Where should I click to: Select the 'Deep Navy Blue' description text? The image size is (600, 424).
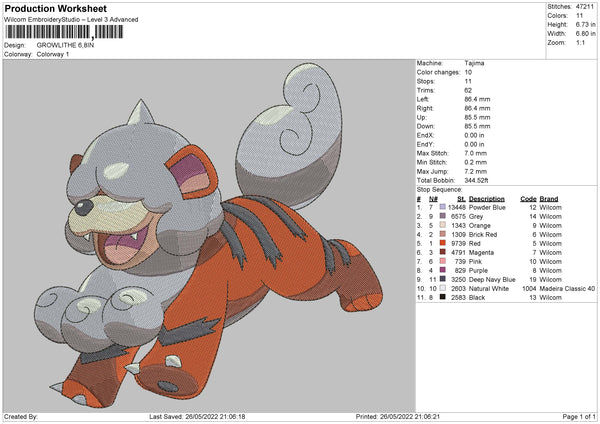[x=492, y=279]
